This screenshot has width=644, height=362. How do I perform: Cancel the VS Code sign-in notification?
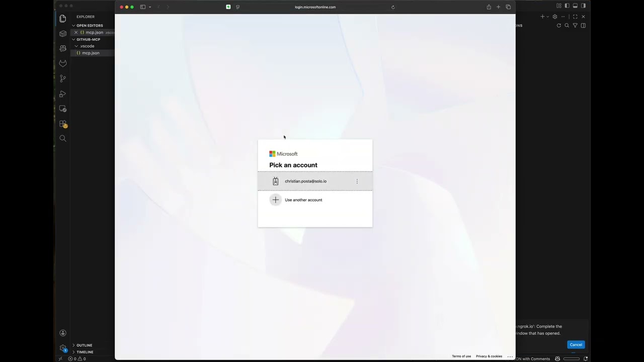click(576, 344)
